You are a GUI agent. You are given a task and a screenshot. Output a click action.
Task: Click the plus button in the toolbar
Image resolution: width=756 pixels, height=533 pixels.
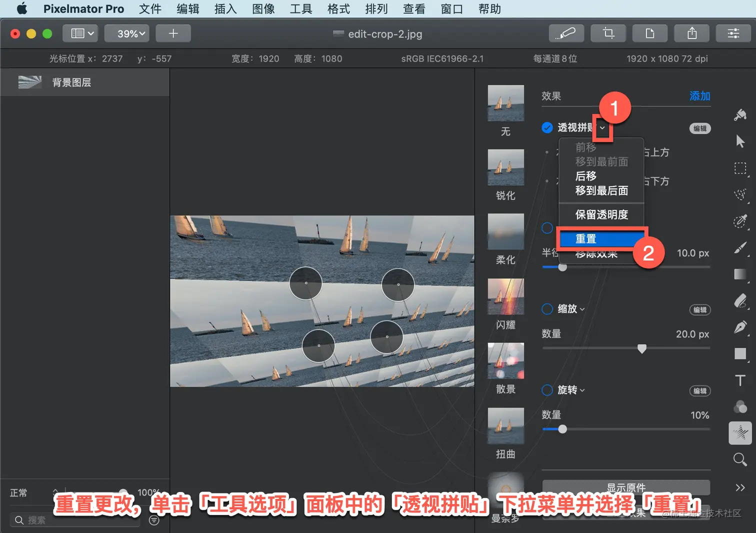pos(173,33)
